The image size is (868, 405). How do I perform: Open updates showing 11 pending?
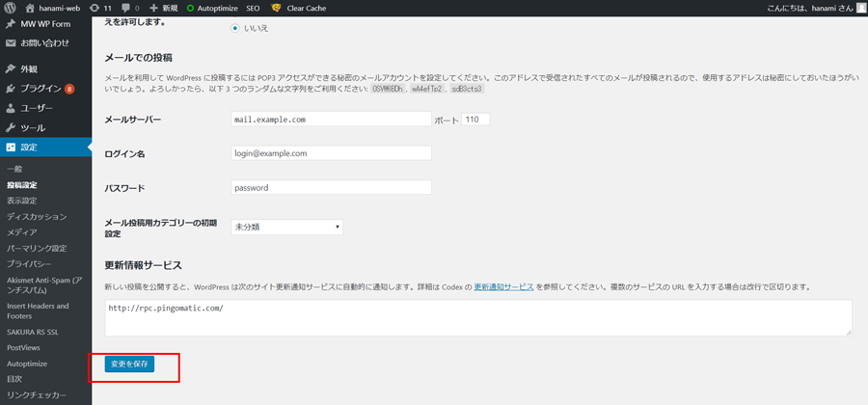click(x=100, y=9)
